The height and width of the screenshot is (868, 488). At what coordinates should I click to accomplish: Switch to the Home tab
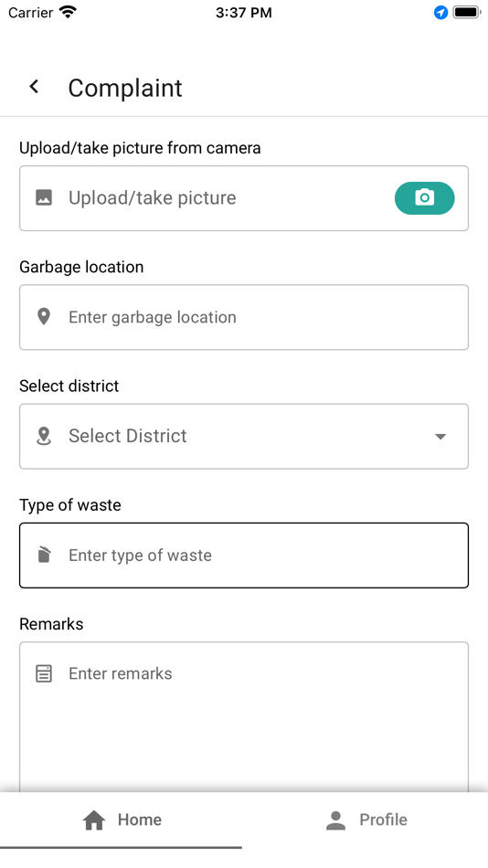click(x=122, y=820)
